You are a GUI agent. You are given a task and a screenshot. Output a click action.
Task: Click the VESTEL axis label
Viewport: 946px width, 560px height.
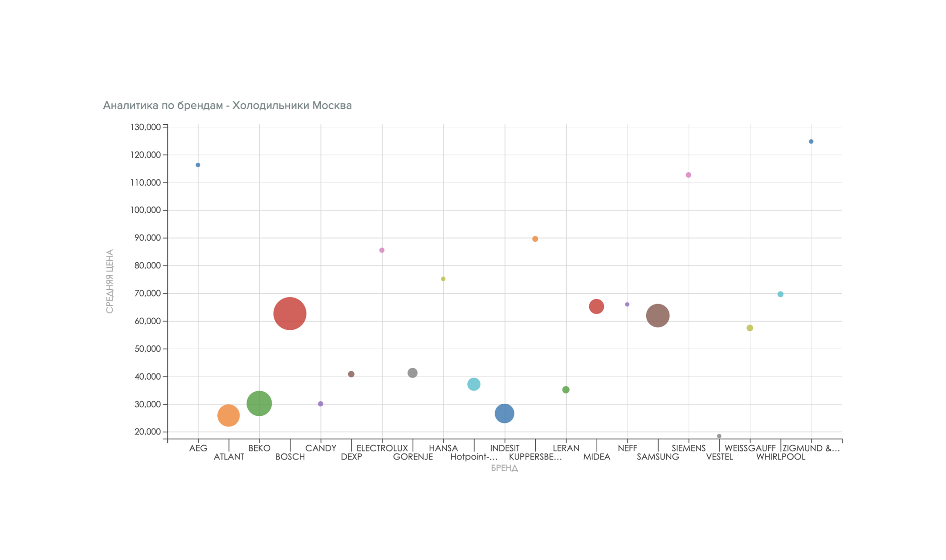pyautogui.click(x=719, y=457)
